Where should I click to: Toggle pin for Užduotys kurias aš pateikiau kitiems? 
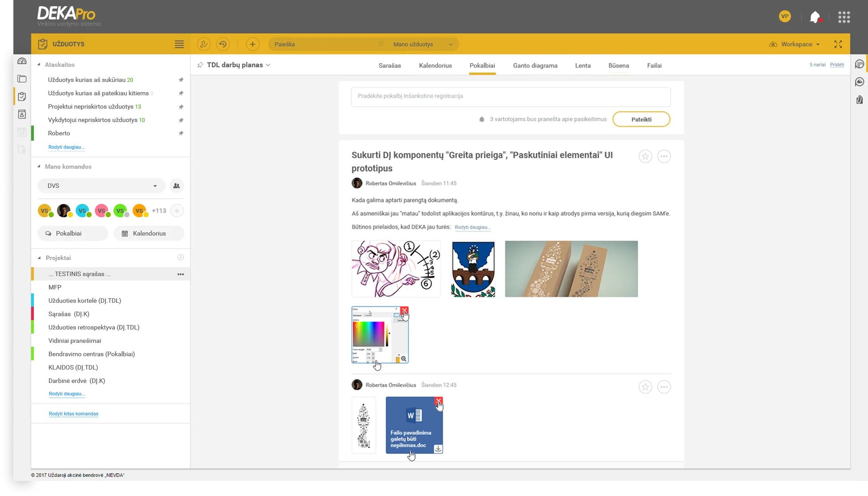coord(181,94)
